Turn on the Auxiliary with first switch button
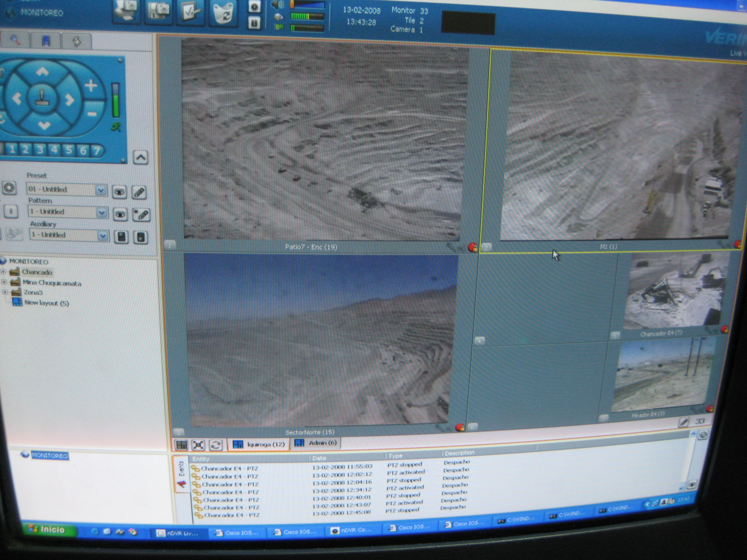This screenshot has height=560, width=747. click(121, 237)
